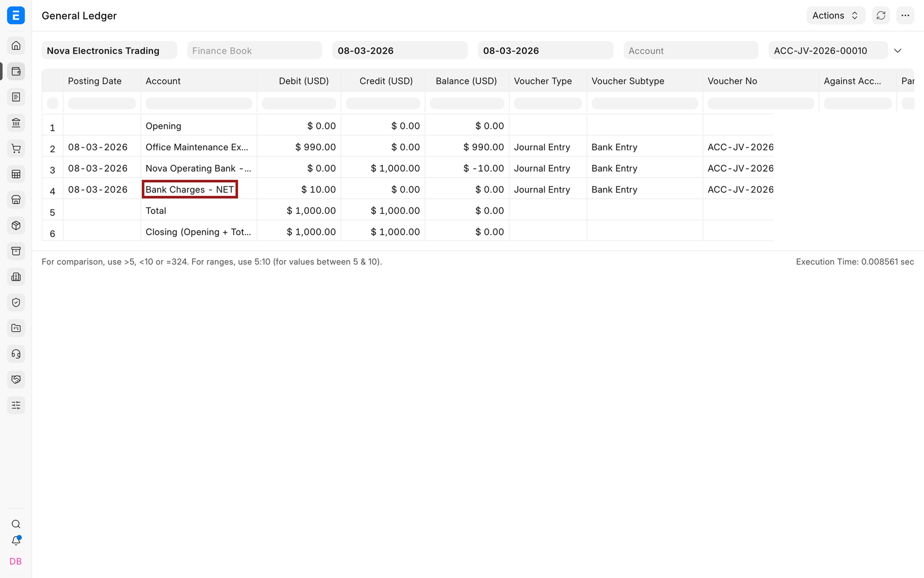924x578 pixels.
Task: Open the Home sidebar icon
Action: click(16, 46)
